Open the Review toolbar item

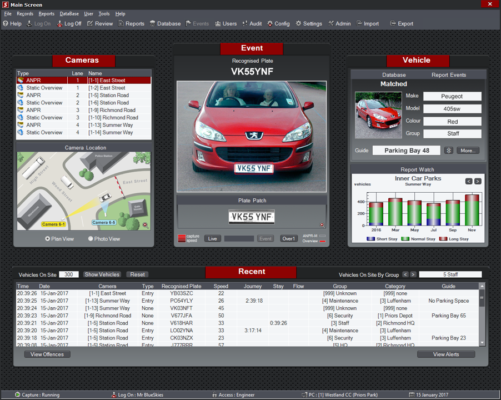[x=100, y=24]
